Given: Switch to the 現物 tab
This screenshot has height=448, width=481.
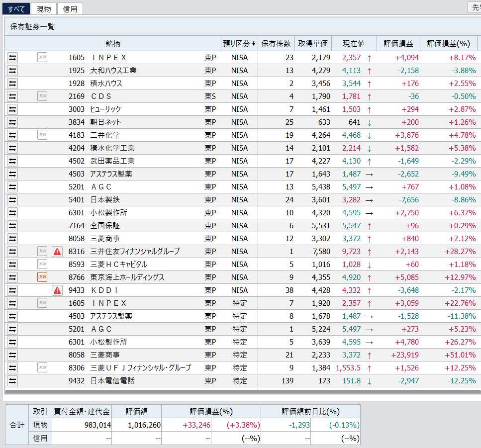Looking at the screenshot, I should click(44, 9).
